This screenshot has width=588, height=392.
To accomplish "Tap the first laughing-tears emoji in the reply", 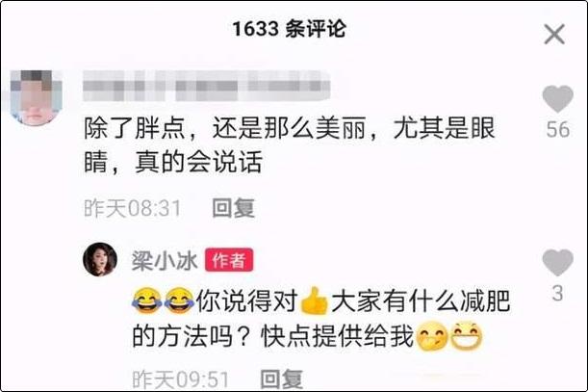I will click(x=147, y=301).
